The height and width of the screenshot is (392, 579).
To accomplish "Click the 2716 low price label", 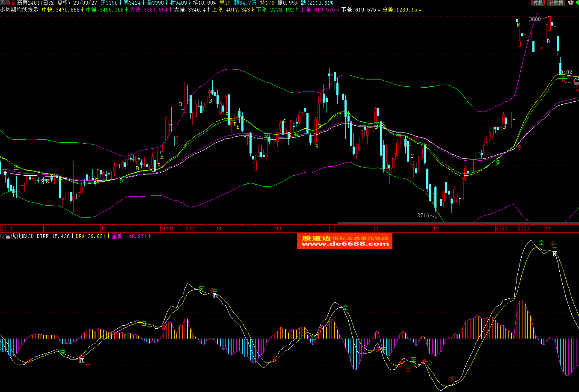I will tap(423, 215).
